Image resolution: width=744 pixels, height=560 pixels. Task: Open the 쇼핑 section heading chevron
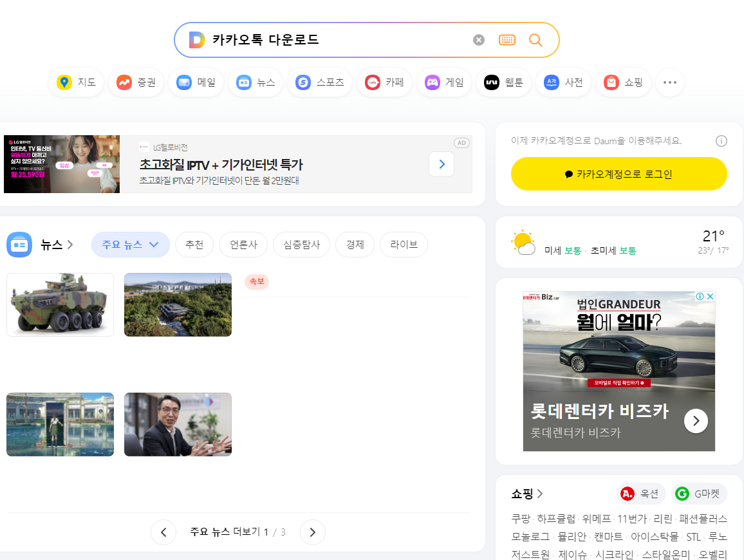click(x=540, y=494)
